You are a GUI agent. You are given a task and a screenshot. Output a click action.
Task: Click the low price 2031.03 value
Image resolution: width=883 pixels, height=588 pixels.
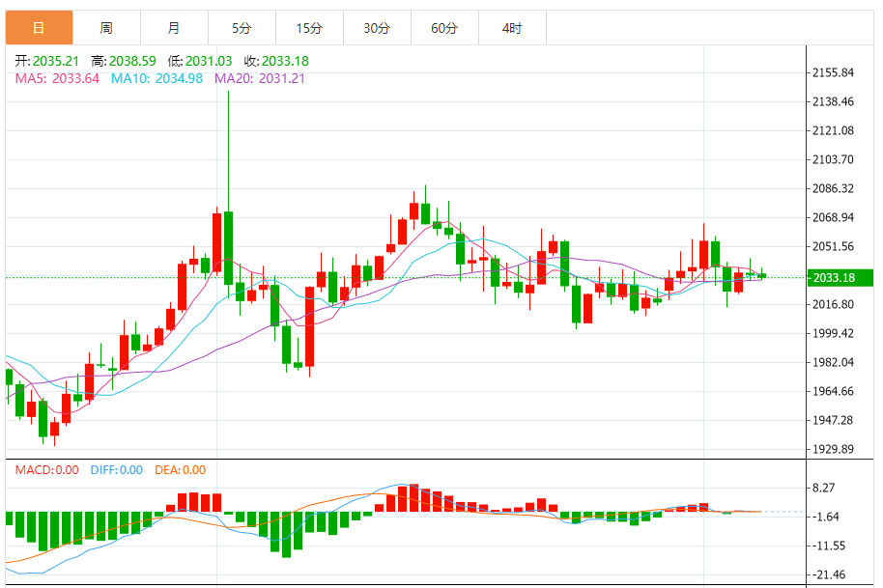(x=209, y=61)
